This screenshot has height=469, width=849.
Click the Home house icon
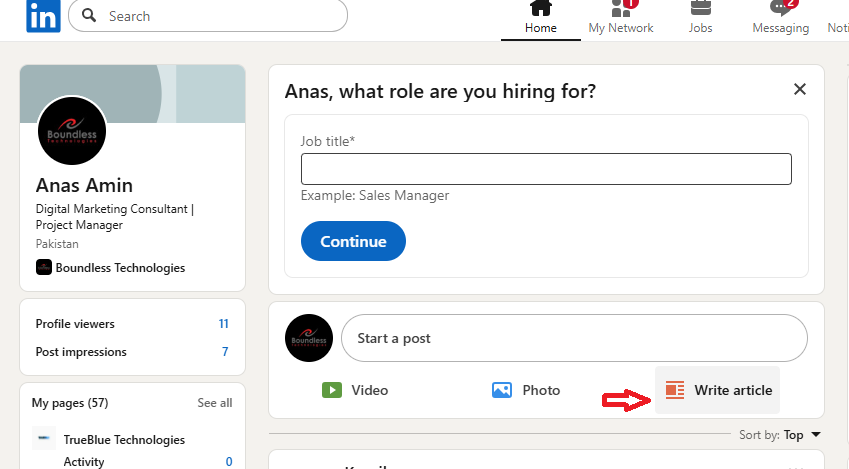(x=540, y=8)
